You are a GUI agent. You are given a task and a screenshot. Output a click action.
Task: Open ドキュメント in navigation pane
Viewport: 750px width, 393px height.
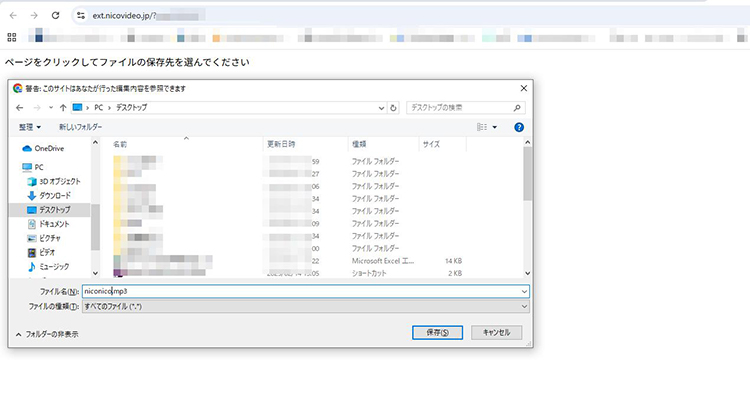(x=48, y=224)
